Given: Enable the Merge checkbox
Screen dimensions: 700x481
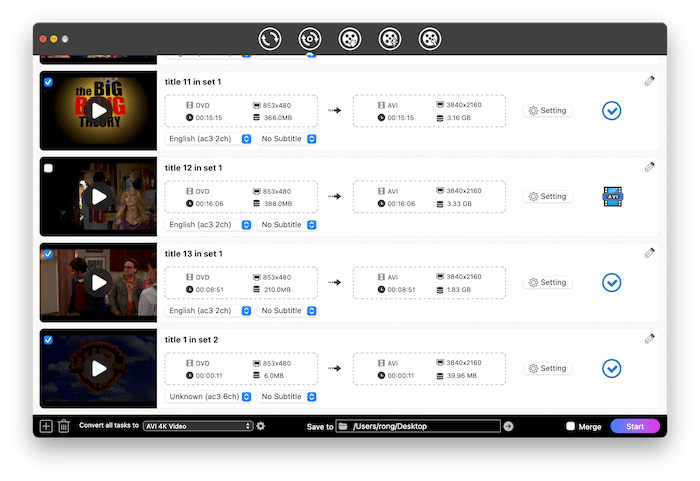Looking at the screenshot, I should (x=571, y=426).
